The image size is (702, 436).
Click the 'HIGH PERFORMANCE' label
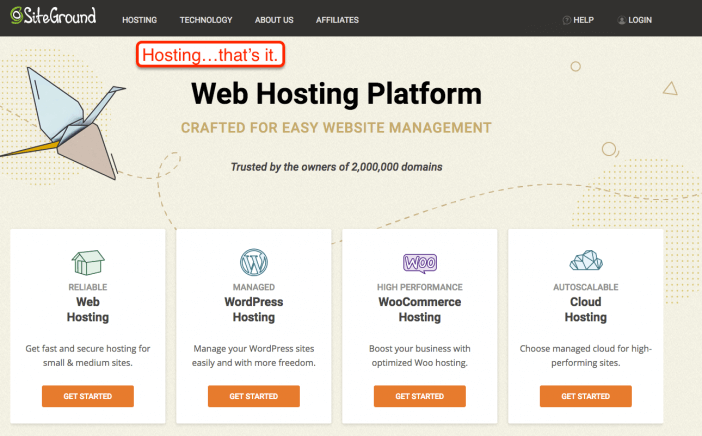click(x=420, y=287)
